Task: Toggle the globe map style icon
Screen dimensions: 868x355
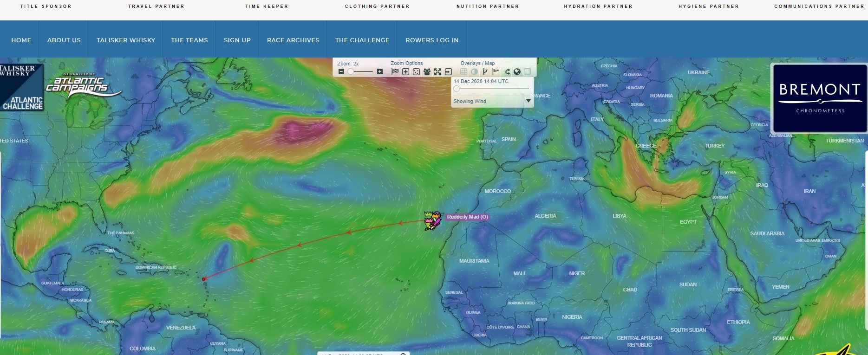Action: 517,71
